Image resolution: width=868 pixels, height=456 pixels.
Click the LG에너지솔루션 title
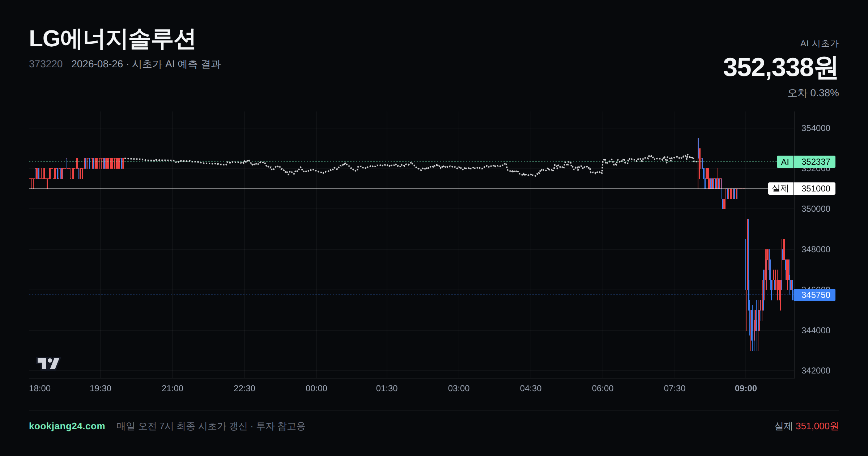pyautogui.click(x=112, y=39)
